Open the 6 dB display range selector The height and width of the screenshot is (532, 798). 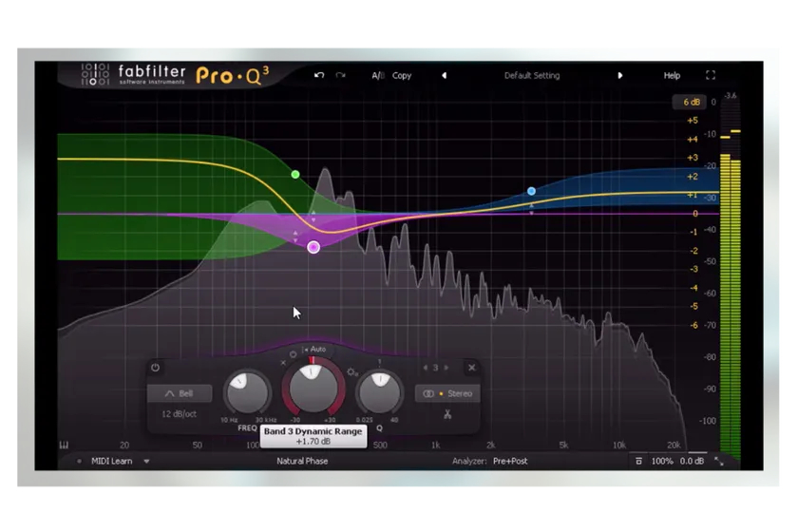(691, 102)
